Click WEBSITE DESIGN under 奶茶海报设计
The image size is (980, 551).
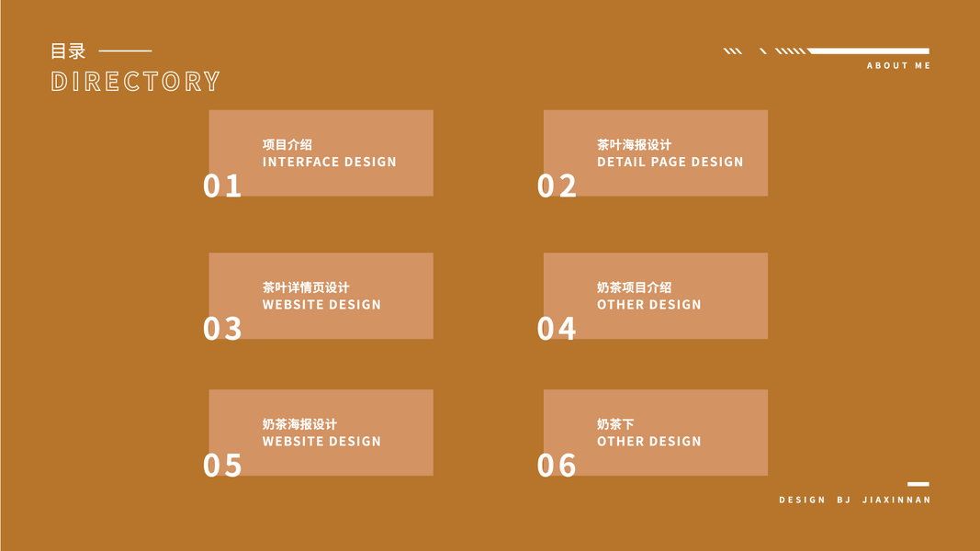[x=321, y=442]
